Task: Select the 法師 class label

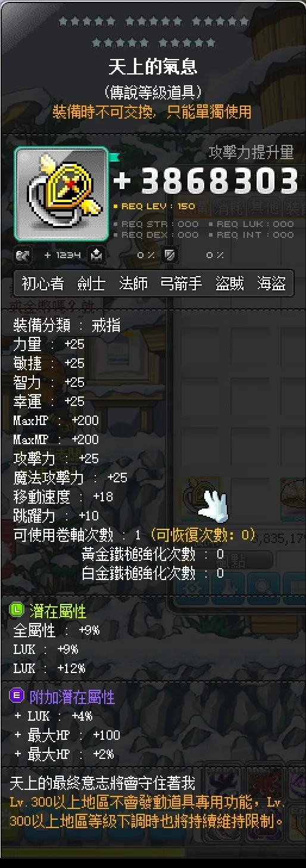Action: (x=133, y=284)
